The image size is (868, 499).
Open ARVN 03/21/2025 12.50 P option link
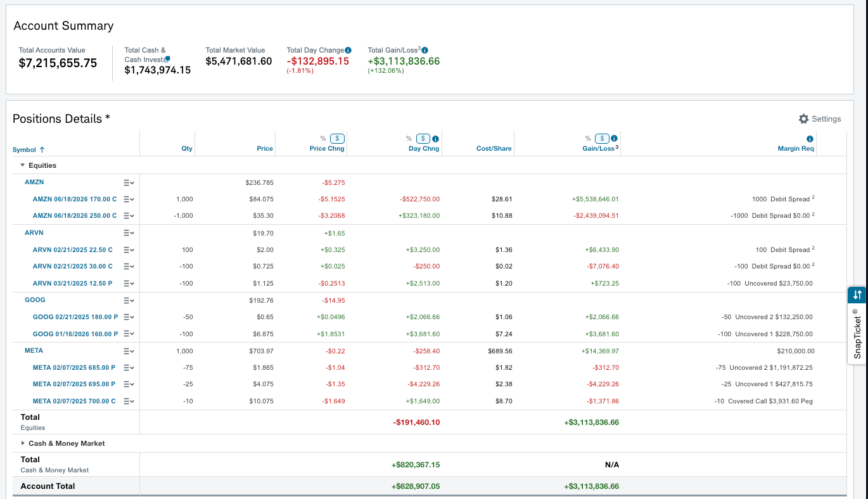73,284
